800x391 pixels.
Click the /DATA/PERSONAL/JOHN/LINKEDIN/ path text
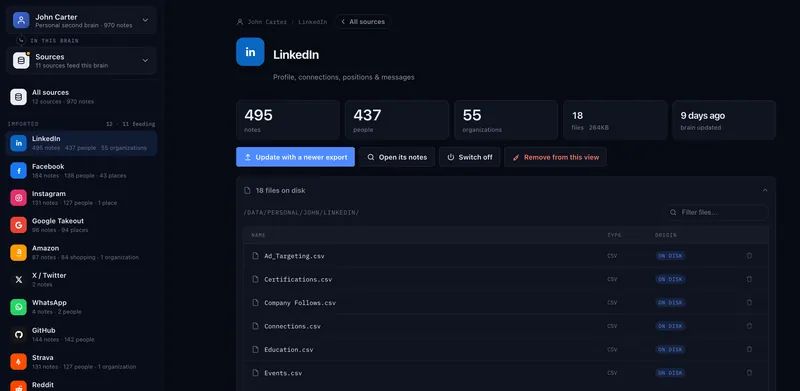[x=301, y=212]
